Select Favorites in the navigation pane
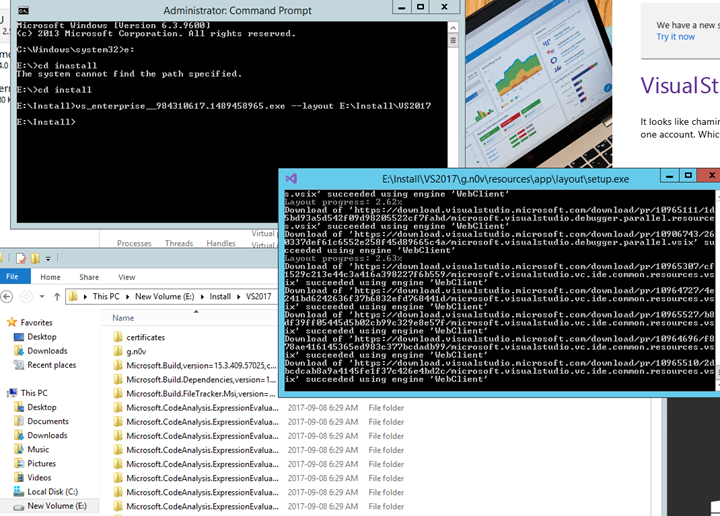This screenshot has height=516, width=720. tap(36, 322)
